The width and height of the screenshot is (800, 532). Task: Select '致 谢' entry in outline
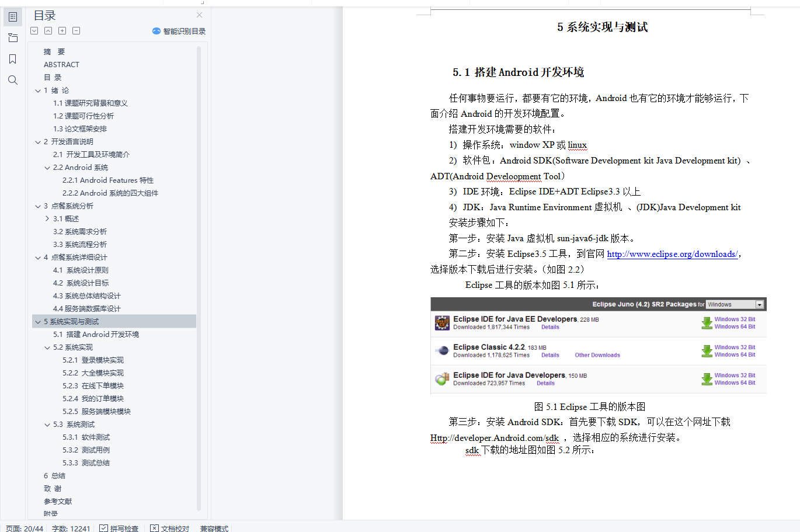coord(53,489)
